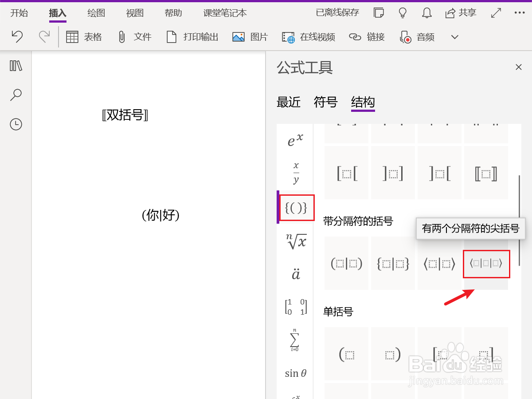The width and height of the screenshot is (532, 399).
Task: Insert single left parenthesis (□ structure
Action: [347, 354]
